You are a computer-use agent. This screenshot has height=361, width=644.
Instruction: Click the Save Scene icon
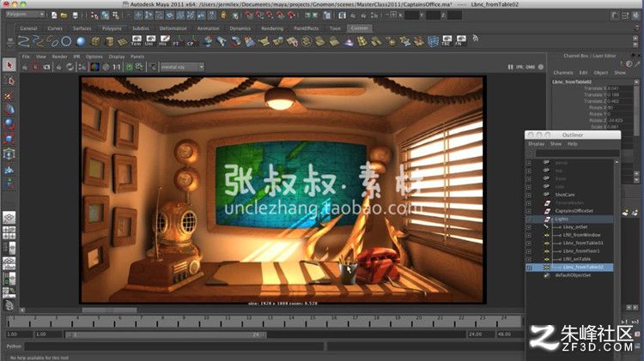coord(75,15)
